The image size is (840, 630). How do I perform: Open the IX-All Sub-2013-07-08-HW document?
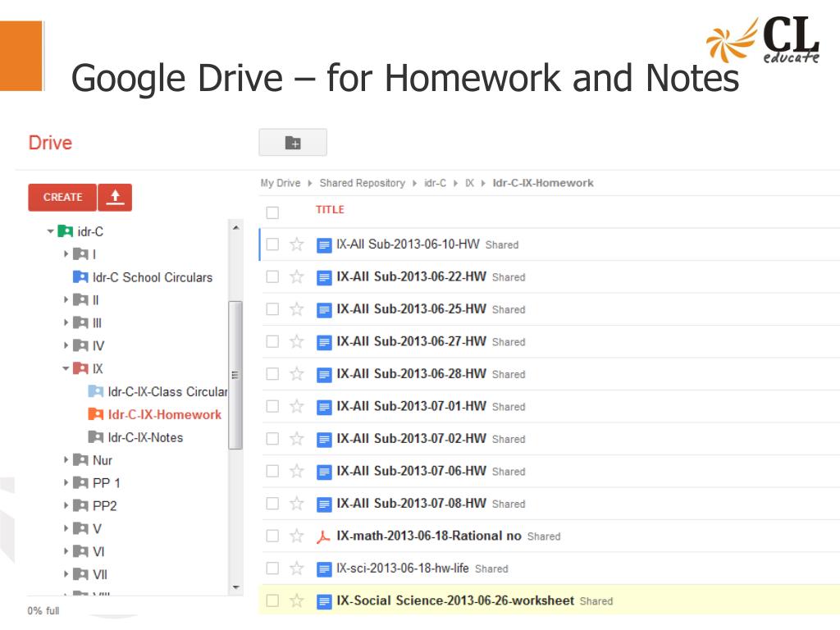[x=411, y=504]
